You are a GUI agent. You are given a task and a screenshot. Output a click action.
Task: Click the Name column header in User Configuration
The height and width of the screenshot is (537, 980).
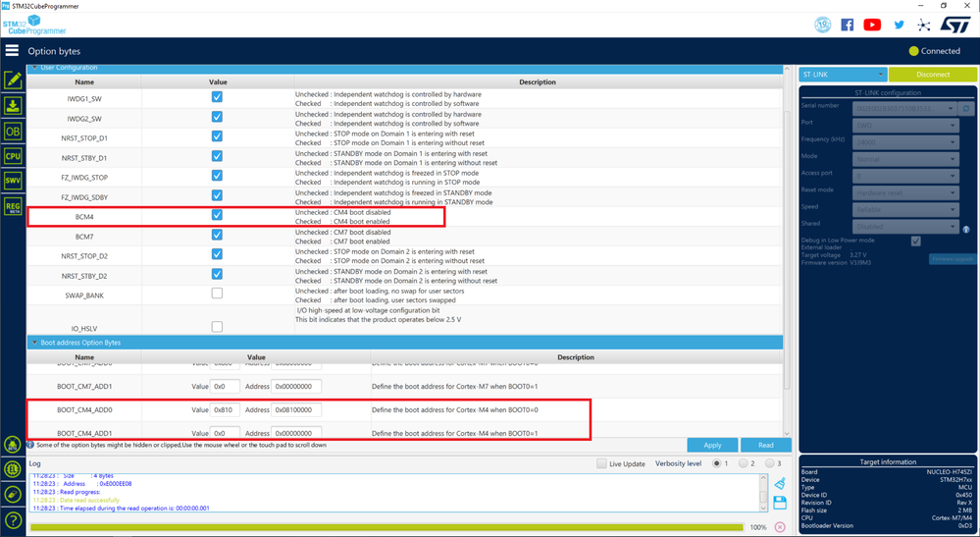(84, 81)
